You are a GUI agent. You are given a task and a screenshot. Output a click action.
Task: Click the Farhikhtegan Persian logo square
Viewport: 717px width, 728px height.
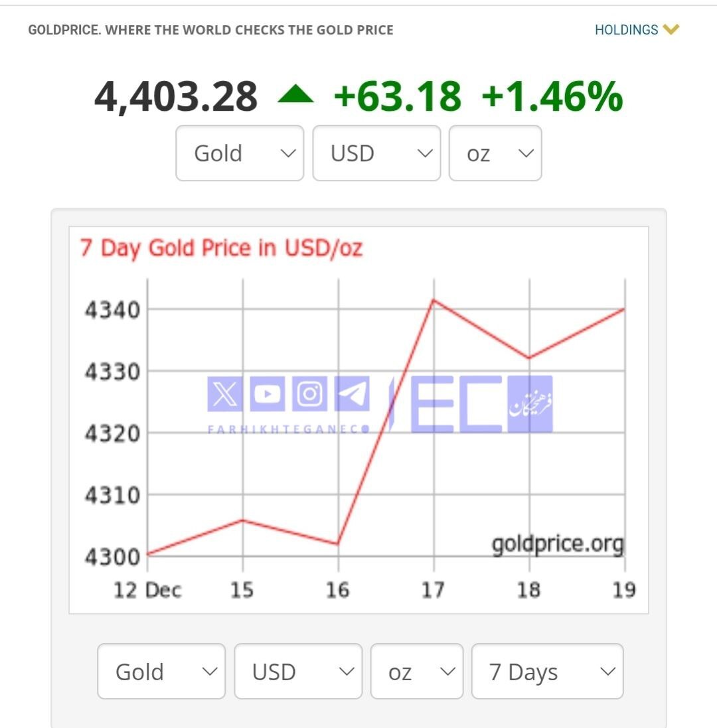[530, 404]
